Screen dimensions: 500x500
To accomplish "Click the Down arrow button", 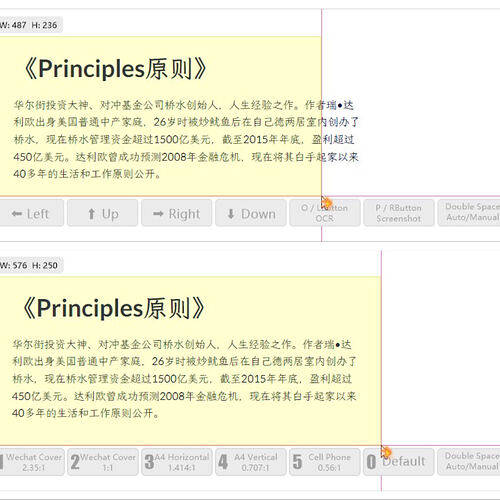I will [251, 213].
